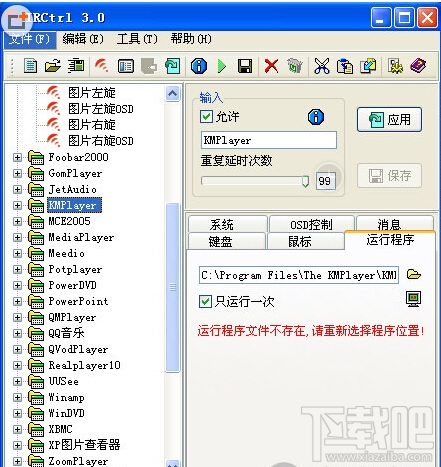
Task: Switch to the OSD控制 tab
Action: 311,224
